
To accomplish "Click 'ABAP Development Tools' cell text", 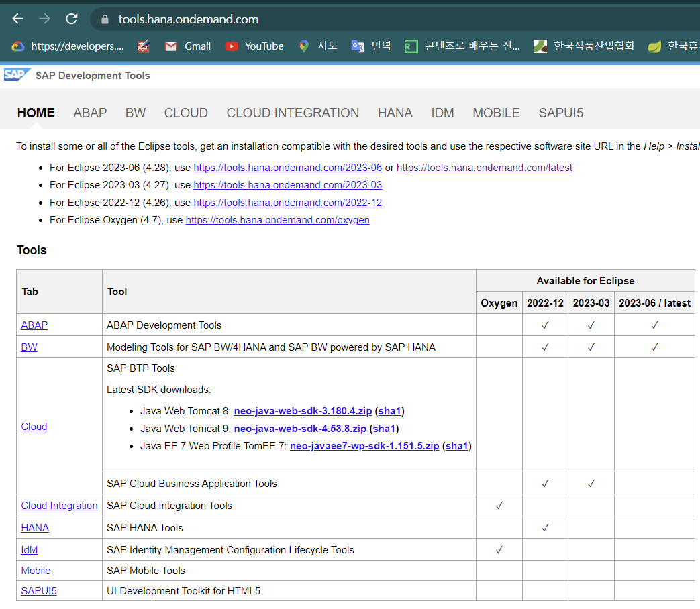I will click(x=164, y=325).
